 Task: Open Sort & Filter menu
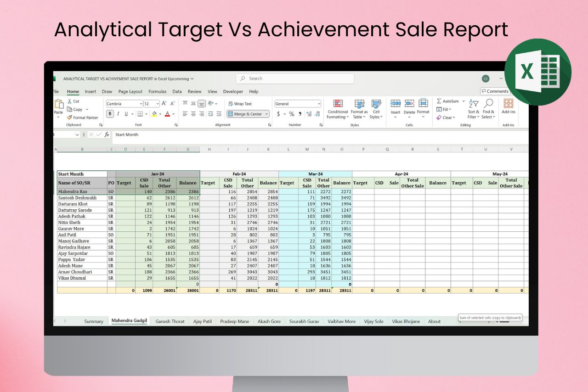[474, 109]
